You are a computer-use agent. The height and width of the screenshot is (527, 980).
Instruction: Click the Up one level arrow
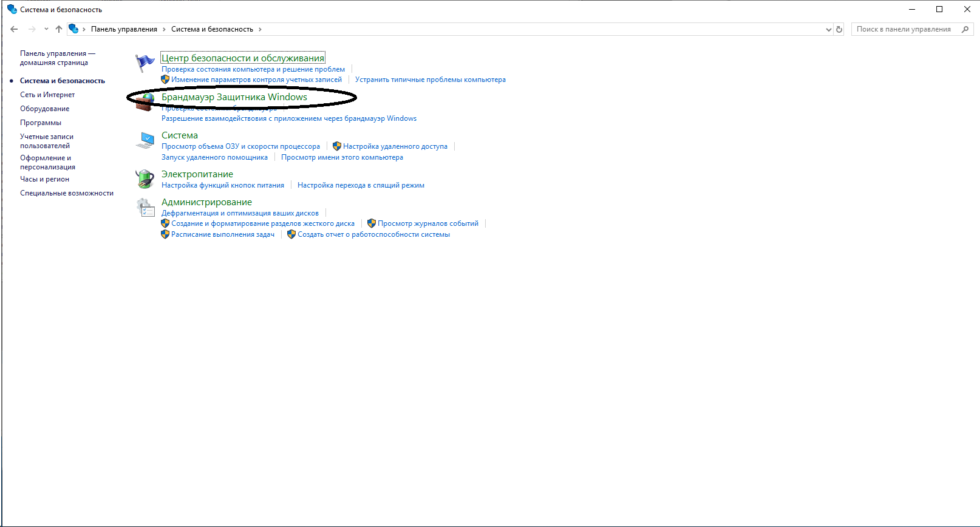pos(59,29)
